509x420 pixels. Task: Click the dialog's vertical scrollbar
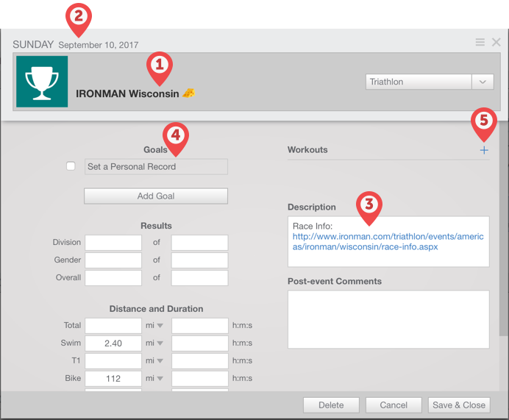coord(504,229)
